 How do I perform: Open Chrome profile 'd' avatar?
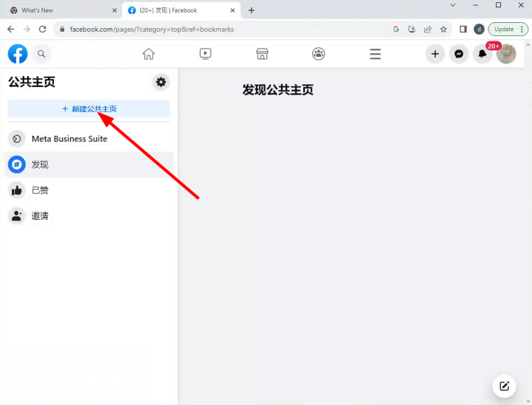[479, 30]
